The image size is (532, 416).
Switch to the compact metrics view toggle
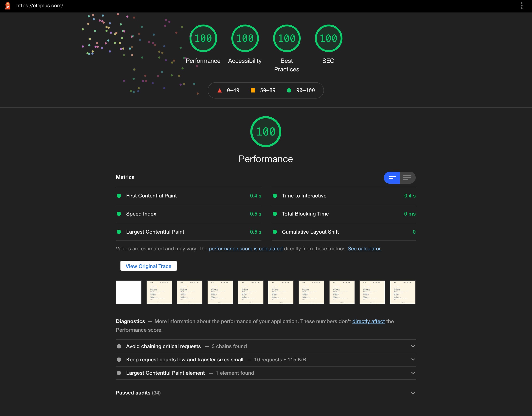(x=392, y=177)
